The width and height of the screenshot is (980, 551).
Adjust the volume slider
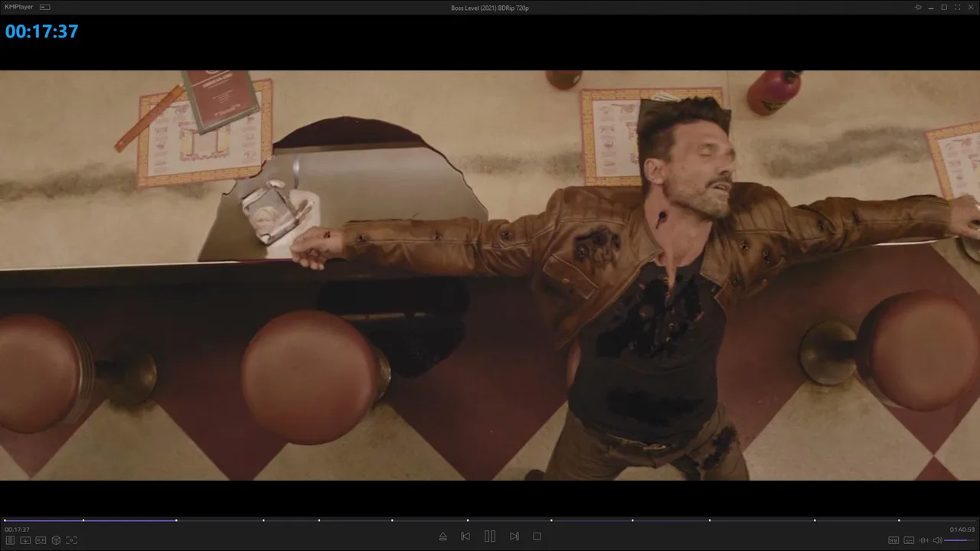[x=960, y=540]
